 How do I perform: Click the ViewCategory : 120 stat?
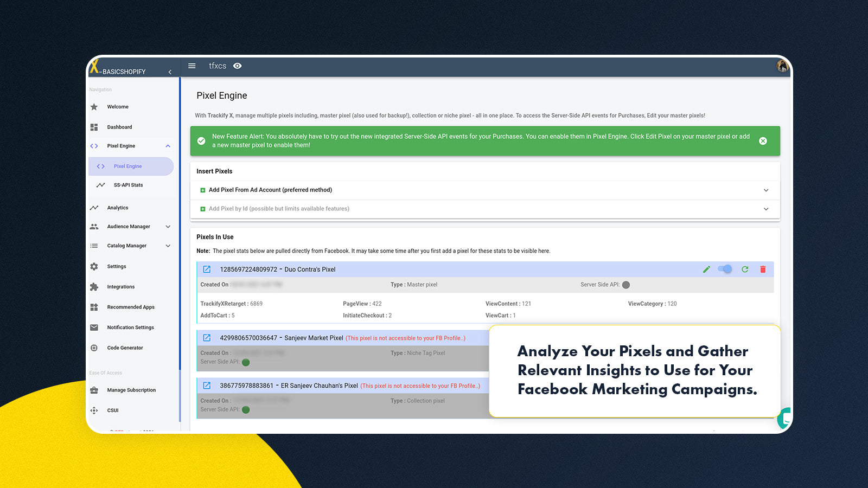(x=653, y=304)
